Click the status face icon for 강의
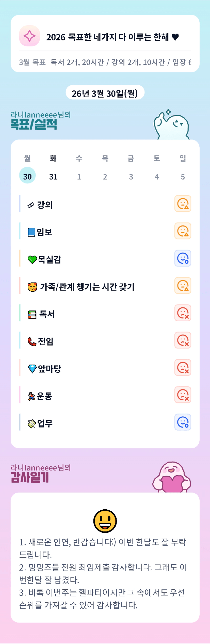The image size is (210, 644). [x=183, y=204]
